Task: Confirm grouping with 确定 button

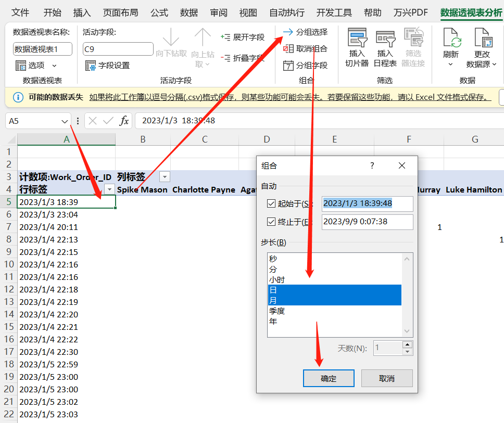Action: click(329, 378)
